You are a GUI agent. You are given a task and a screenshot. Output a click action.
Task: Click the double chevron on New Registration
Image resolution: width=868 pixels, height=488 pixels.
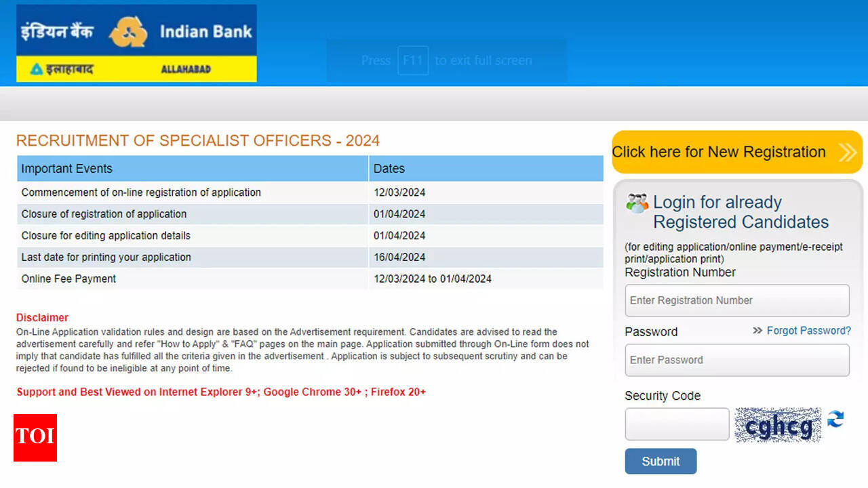tap(847, 152)
